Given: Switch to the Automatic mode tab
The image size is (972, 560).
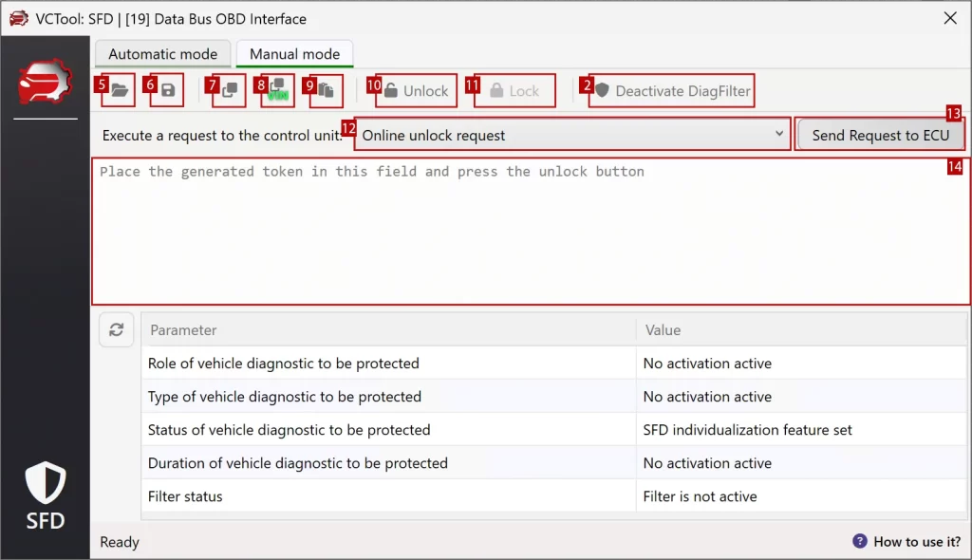Looking at the screenshot, I should (x=162, y=54).
